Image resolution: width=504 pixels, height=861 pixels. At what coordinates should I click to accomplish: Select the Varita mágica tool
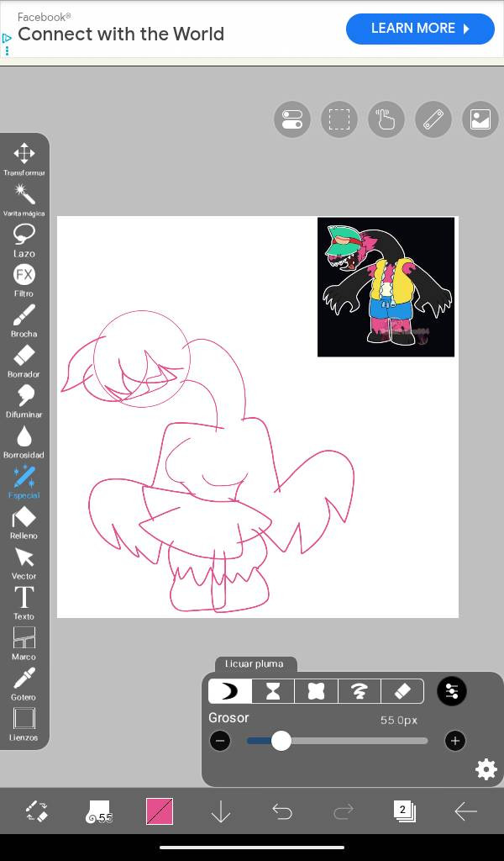click(x=24, y=200)
